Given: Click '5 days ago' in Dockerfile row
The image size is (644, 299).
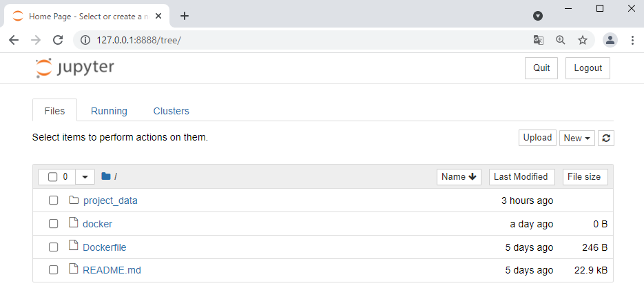Looking at the screenshot, I should coord(529,247).
